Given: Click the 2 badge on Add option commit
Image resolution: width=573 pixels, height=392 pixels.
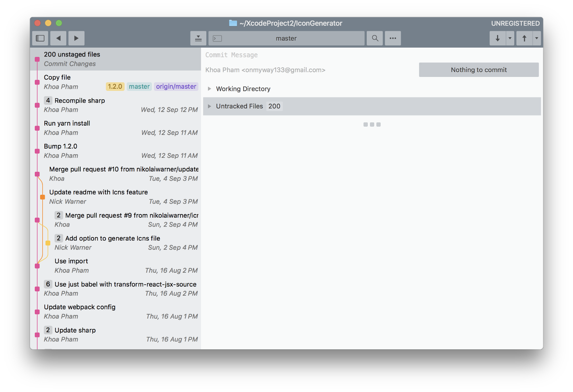Looking at the screenshot, I should (x=59, y=238).
